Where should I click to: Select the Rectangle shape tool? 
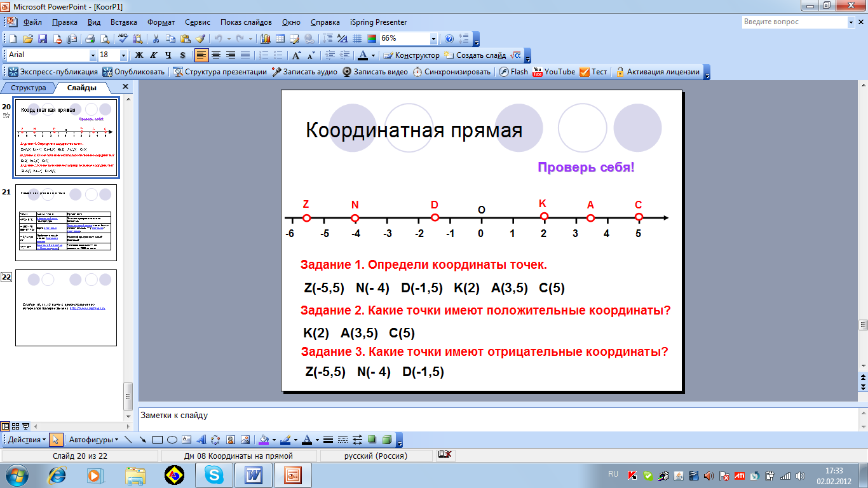(158, 440)
